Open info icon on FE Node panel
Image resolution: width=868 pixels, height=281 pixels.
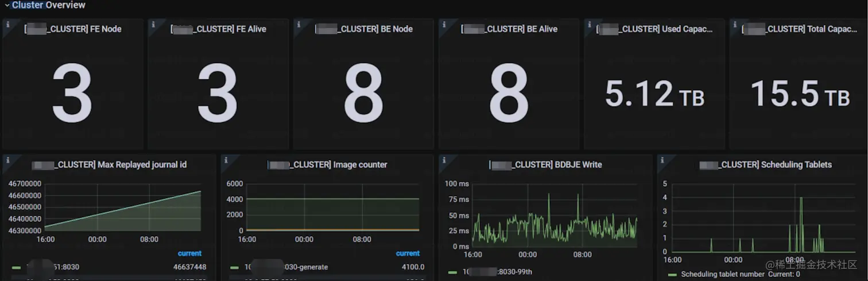coord(7,26)
